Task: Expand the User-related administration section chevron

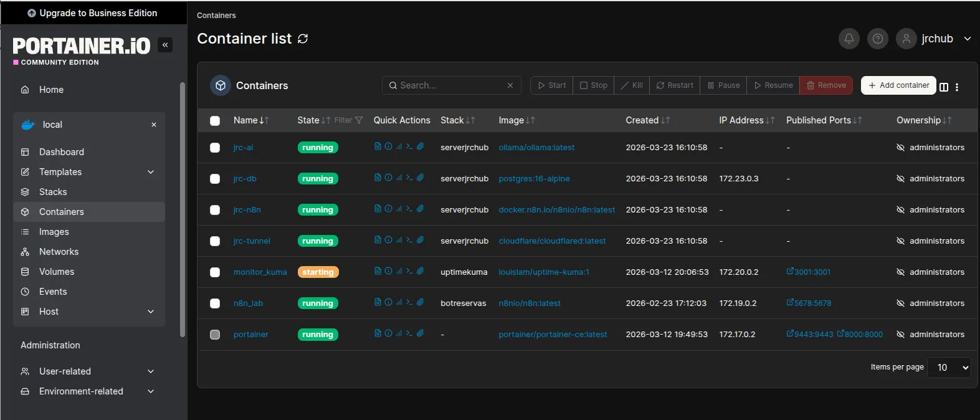Action: (151, 371)
